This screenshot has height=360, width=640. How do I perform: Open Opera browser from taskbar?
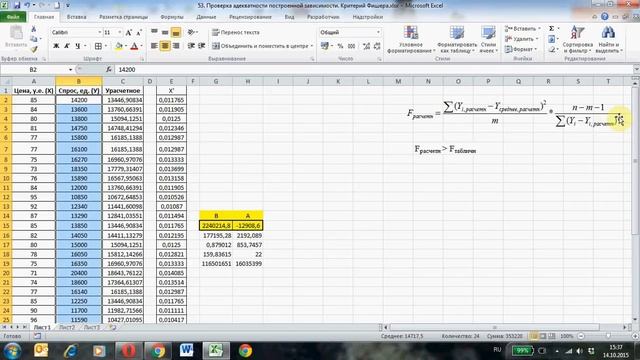tap(128, 351)
